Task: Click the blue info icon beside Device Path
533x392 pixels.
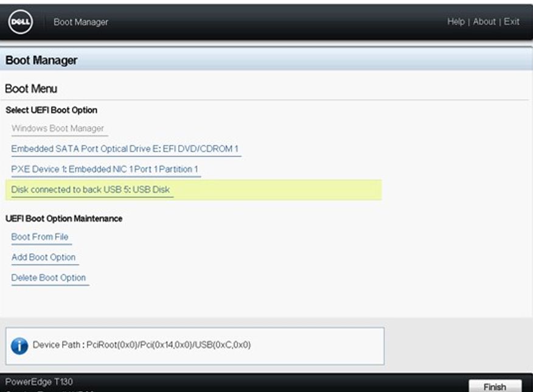Action: tap(19, 346)
